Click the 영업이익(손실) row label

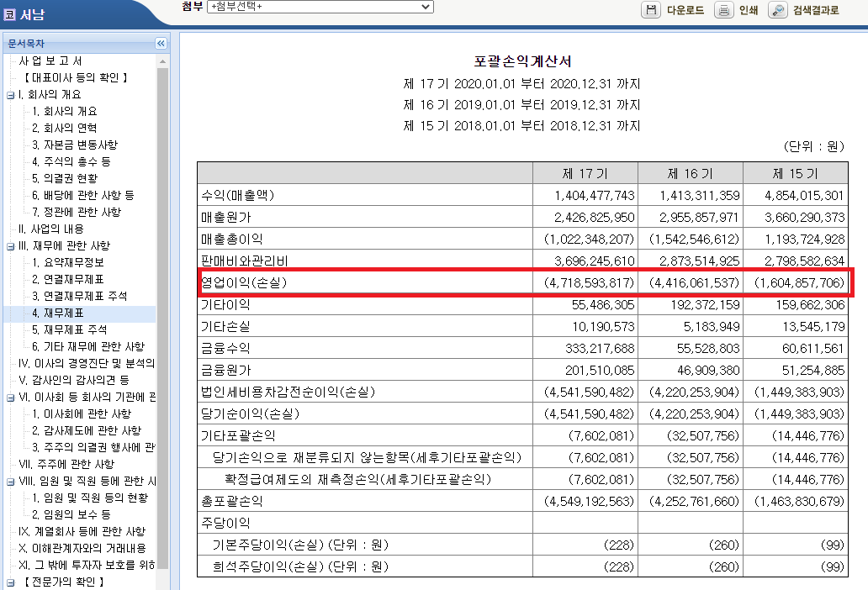(x=244, y=282)
